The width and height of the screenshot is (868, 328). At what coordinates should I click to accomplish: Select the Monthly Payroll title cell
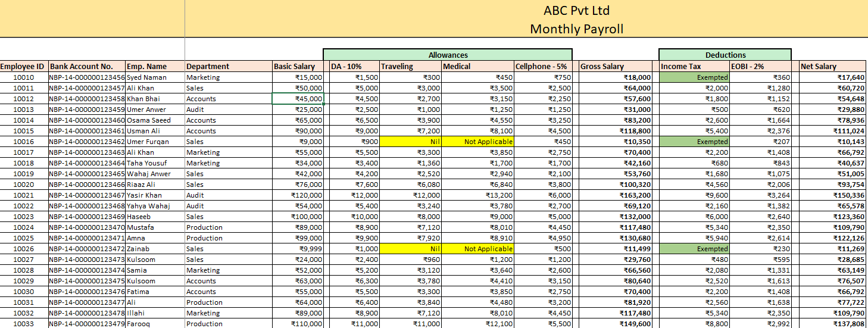tap(576, 29)
